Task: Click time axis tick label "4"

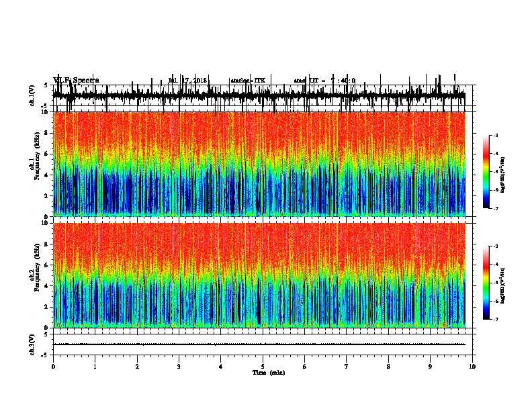Action: pos(221,367)
